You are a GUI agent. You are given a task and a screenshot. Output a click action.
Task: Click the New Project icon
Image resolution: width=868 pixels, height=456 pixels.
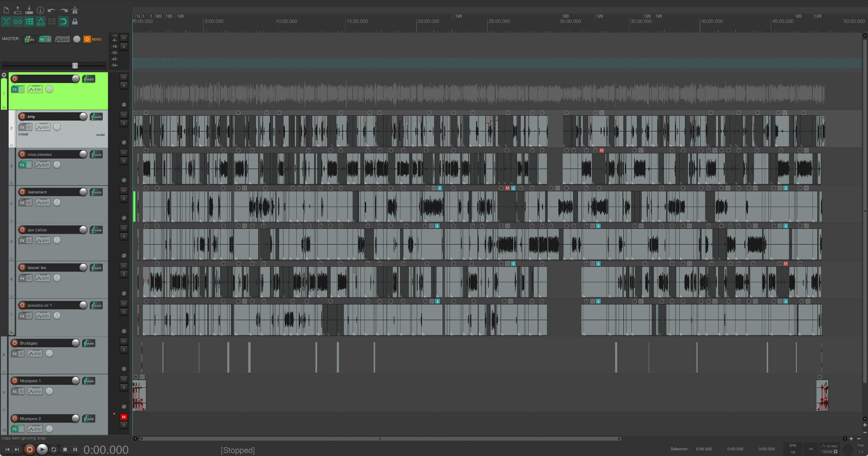point(6,10)
